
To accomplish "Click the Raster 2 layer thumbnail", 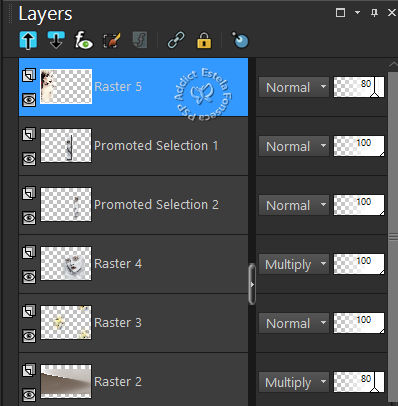I will [66, 381].
